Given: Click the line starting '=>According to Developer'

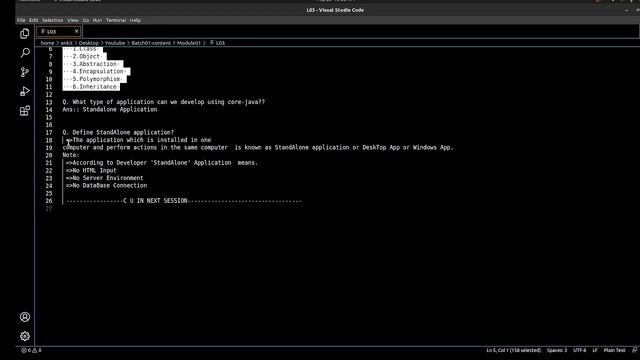Looking at the screenshot, I should pyautogui.click(x=162, y=162).
